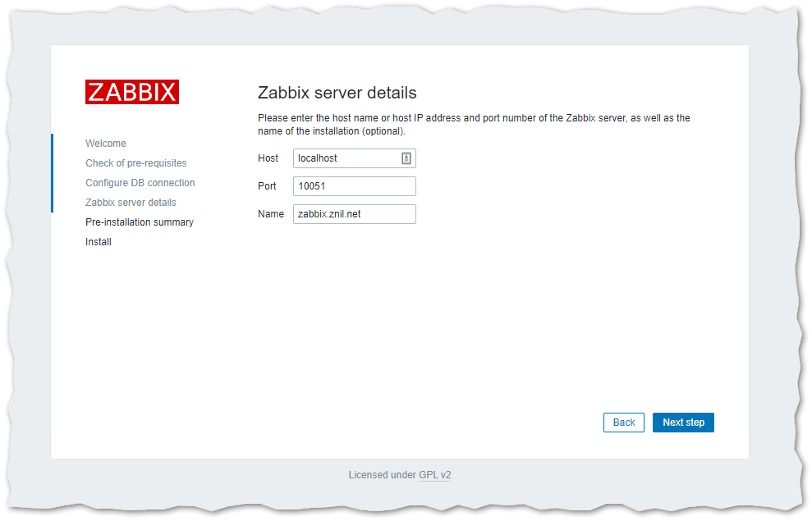
Task: Go to the Welcome step in the sidebar
Action: tap(106, 144)
